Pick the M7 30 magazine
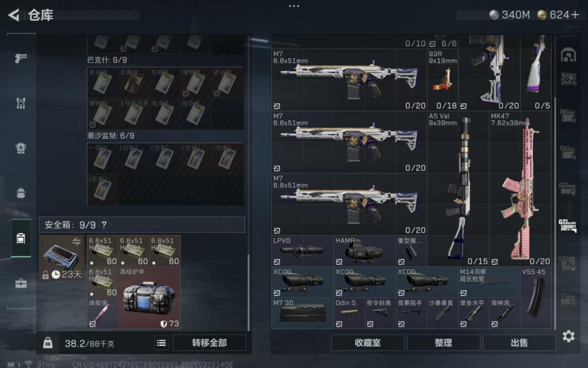588x368 pixels. [x=303, y=313]
